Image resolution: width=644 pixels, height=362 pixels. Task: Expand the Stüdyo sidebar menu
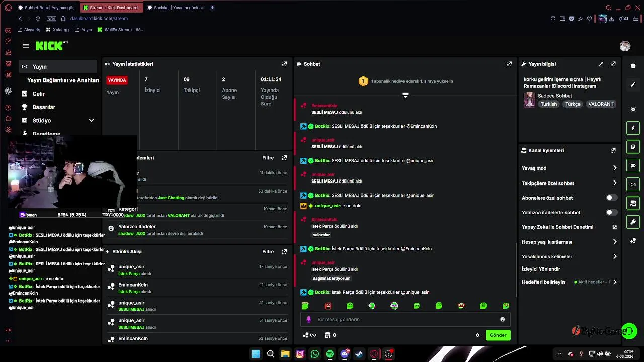click(92, 121)
